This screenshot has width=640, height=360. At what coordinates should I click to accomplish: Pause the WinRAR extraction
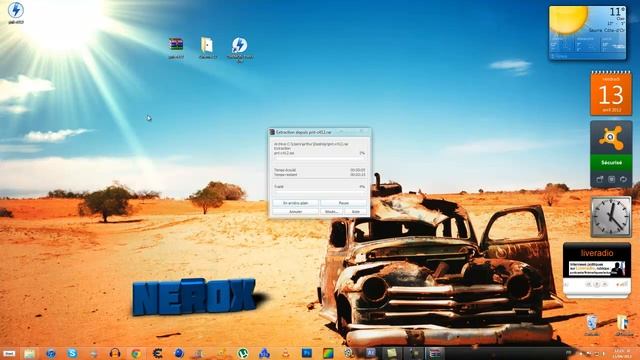tap(343, 203)
